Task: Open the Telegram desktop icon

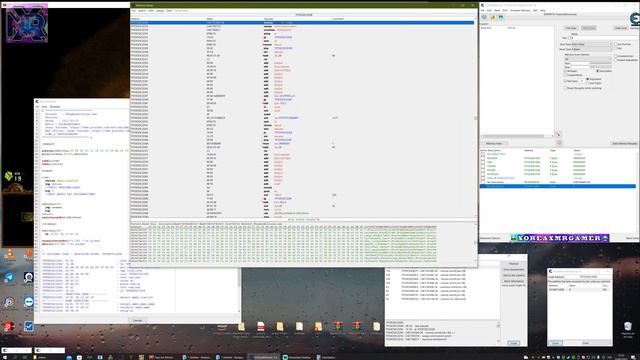Action: pyautogui.click(x=9, y=278)
